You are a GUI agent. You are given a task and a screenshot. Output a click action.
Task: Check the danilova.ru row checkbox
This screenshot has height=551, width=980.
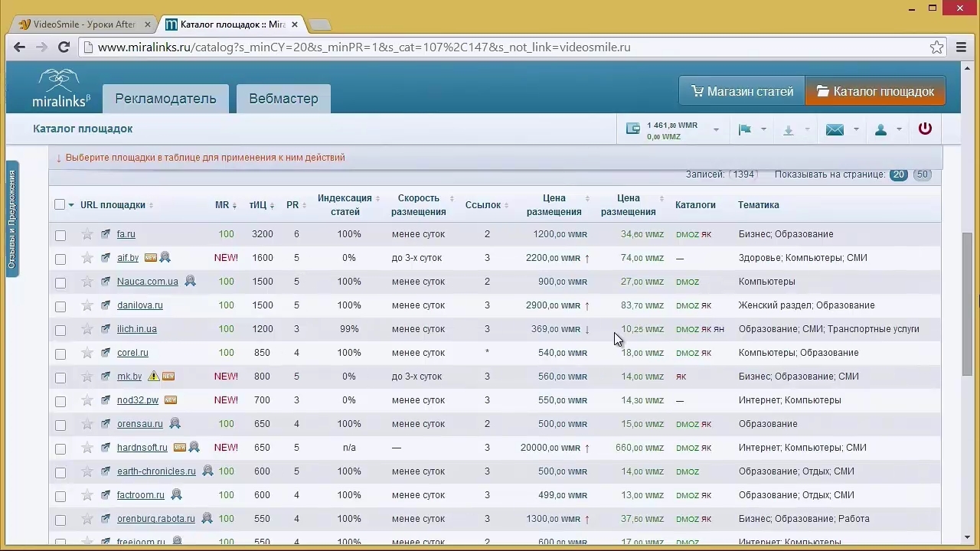coord(60,306)
